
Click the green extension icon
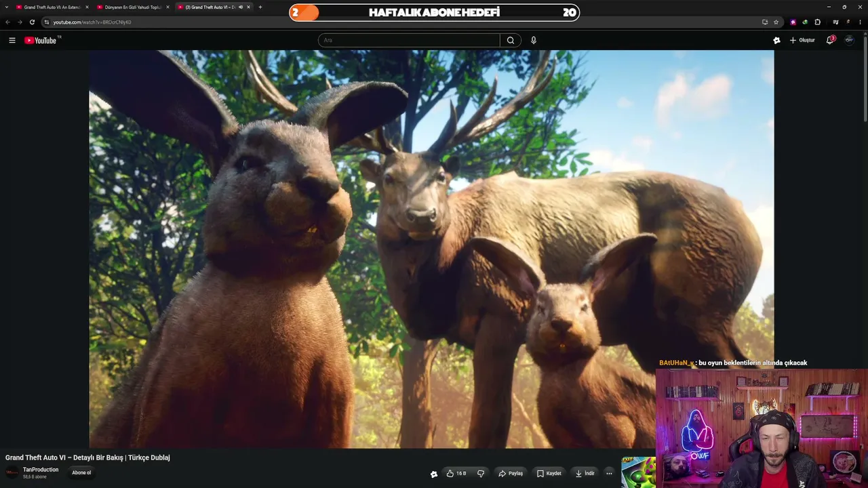pyautogui.click(x=805, y=22)
